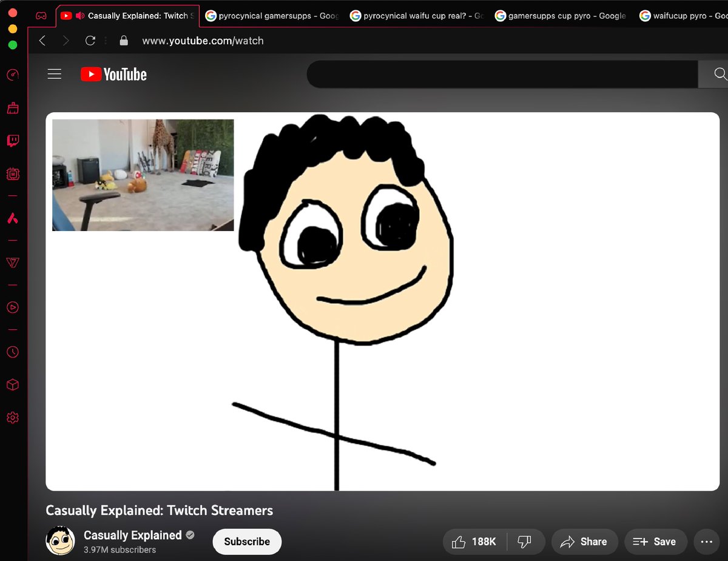Click the YouTube logo

(x=114, y=74)
